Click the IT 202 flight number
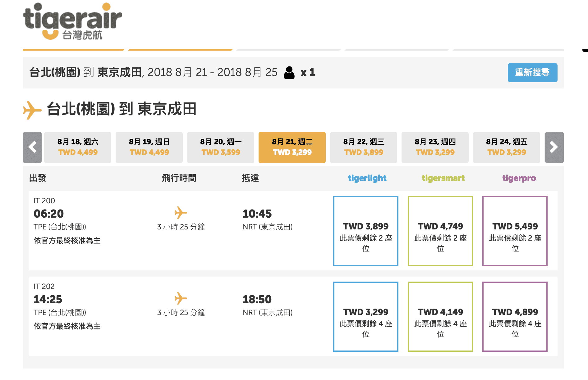Screen dimensions: 588x380 click(44, 287)
